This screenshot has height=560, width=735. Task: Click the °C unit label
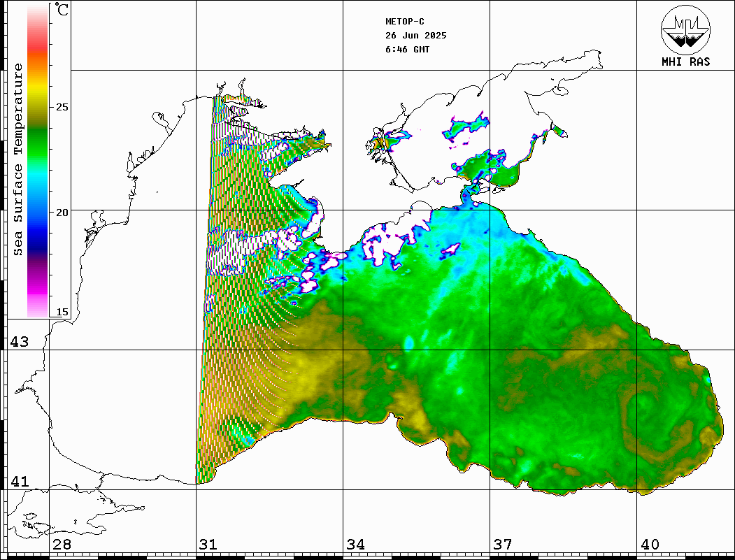click(x=62, y=9)
